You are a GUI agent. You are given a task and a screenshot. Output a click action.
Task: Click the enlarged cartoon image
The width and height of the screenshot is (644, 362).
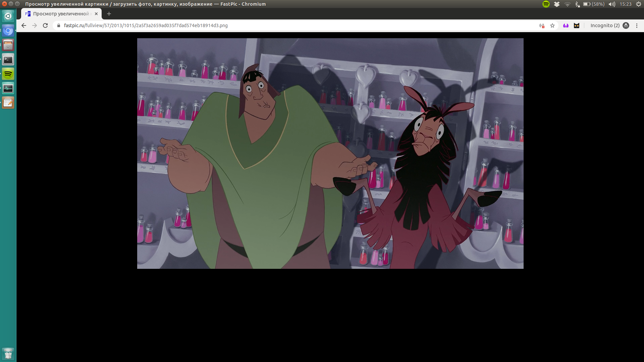click(330, 153)
